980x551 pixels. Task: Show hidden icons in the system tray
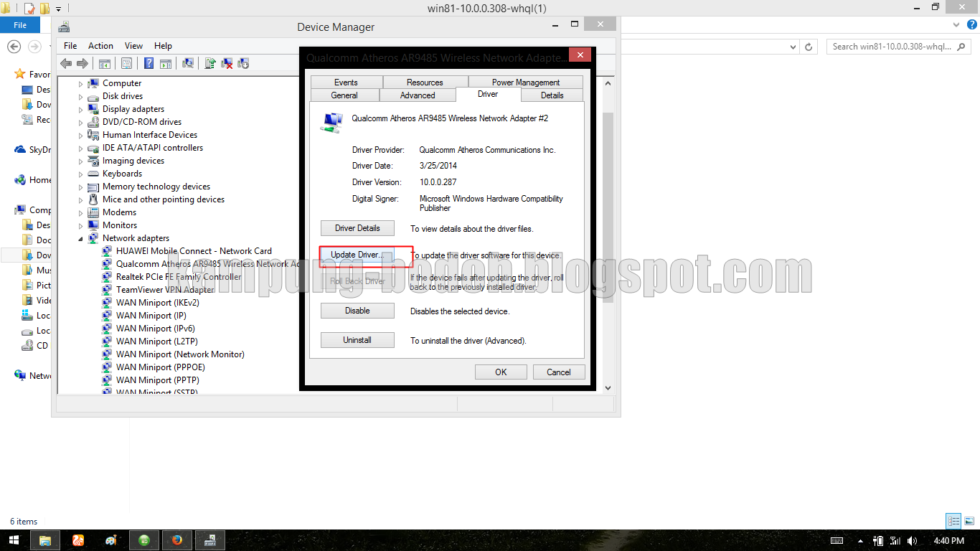(860, 541)
